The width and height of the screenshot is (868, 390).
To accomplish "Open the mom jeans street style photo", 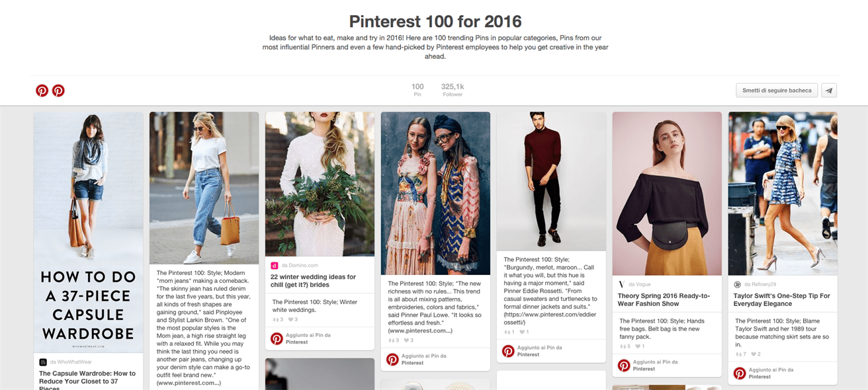I will click(204, 188).
